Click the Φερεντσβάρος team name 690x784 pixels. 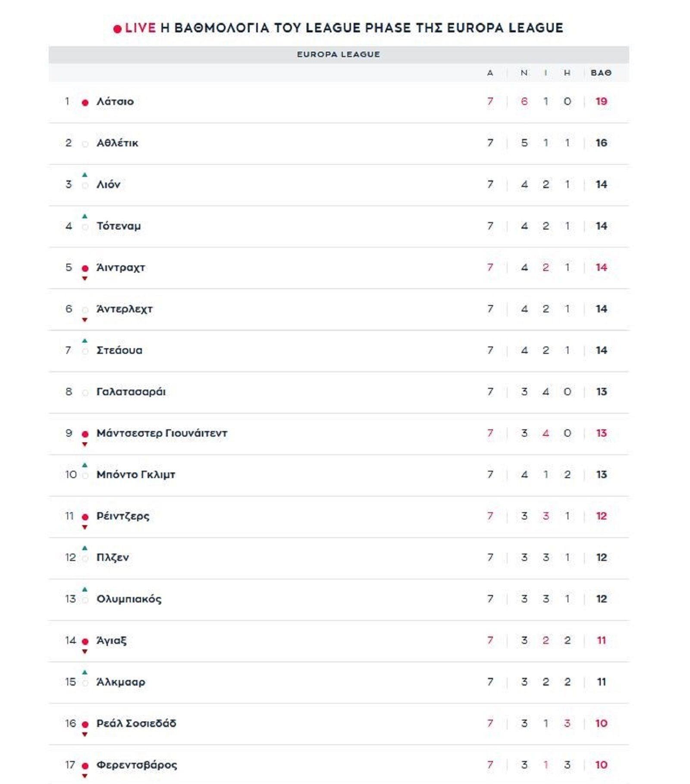coord(137,765)
